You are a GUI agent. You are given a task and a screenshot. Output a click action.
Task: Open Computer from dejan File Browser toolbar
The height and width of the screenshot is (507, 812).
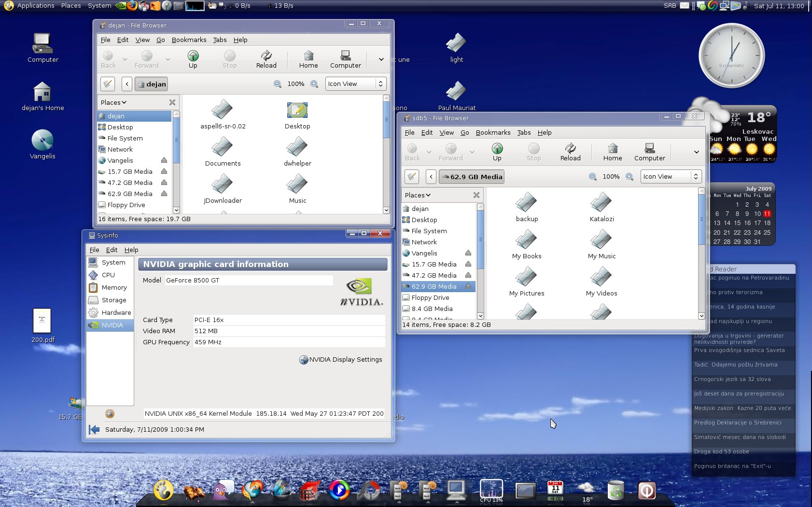pos(345,59)
